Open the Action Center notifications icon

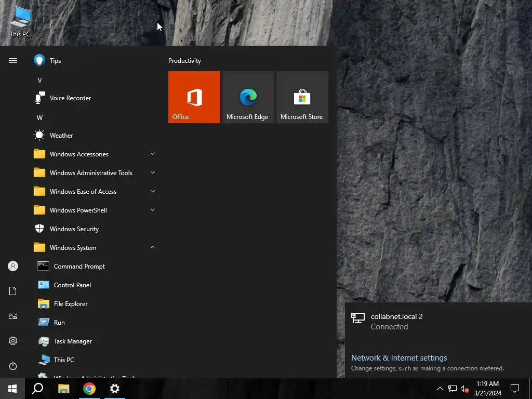(x=515, y=389)
